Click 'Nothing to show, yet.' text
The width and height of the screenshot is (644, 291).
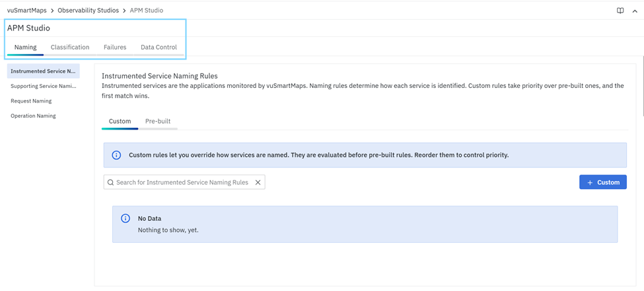tap(168, 230)
